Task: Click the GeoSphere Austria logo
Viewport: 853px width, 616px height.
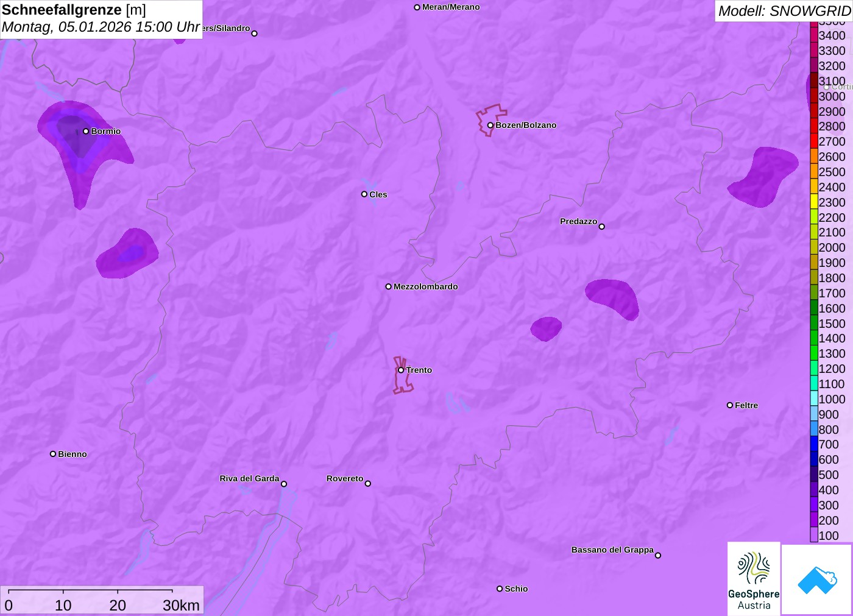Action: coord(754,578)
